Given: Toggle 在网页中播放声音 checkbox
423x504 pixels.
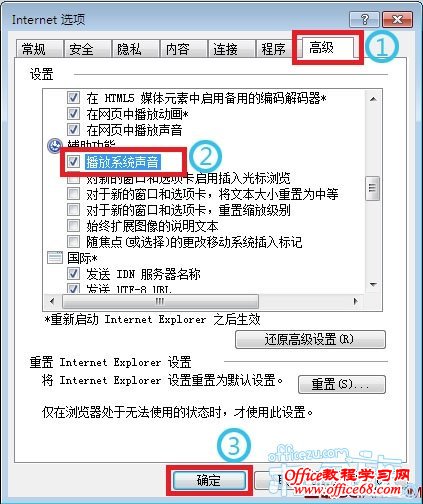Looking at the screenshot, I should click(73, 129).
